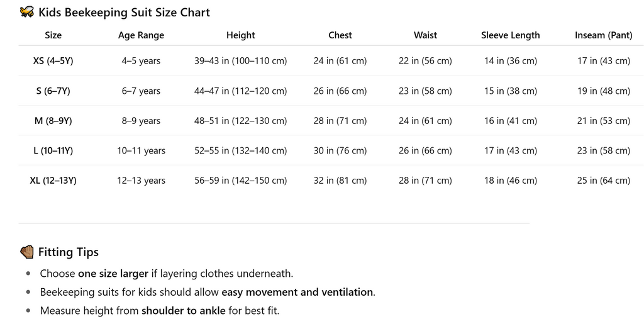Click the glove emoji beside Fitting Tips

pyautogui.click(x=27, y=252)
